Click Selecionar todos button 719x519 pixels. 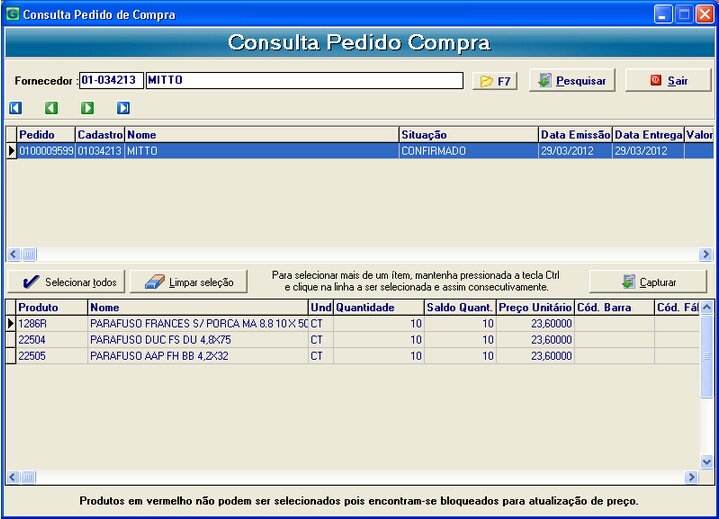[x=66, y=282]
